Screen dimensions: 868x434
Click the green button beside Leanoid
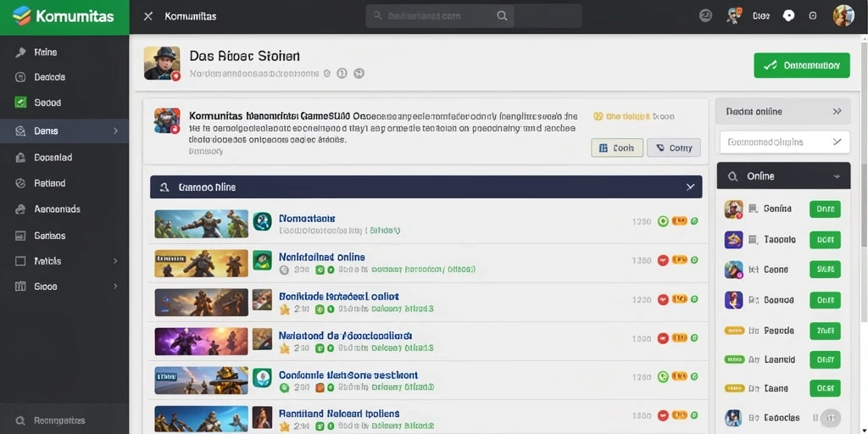click(x=825, y=359)
